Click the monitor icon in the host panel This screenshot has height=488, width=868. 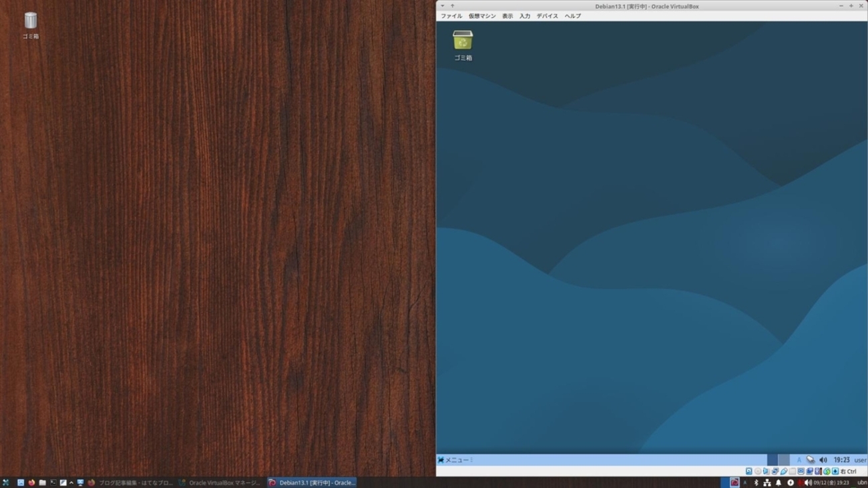(x=80, y=483)
